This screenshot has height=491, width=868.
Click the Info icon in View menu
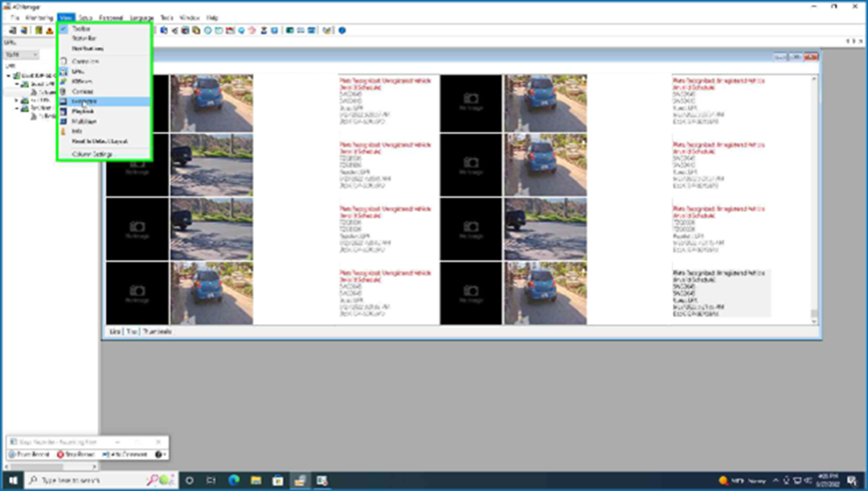(64, 132)
